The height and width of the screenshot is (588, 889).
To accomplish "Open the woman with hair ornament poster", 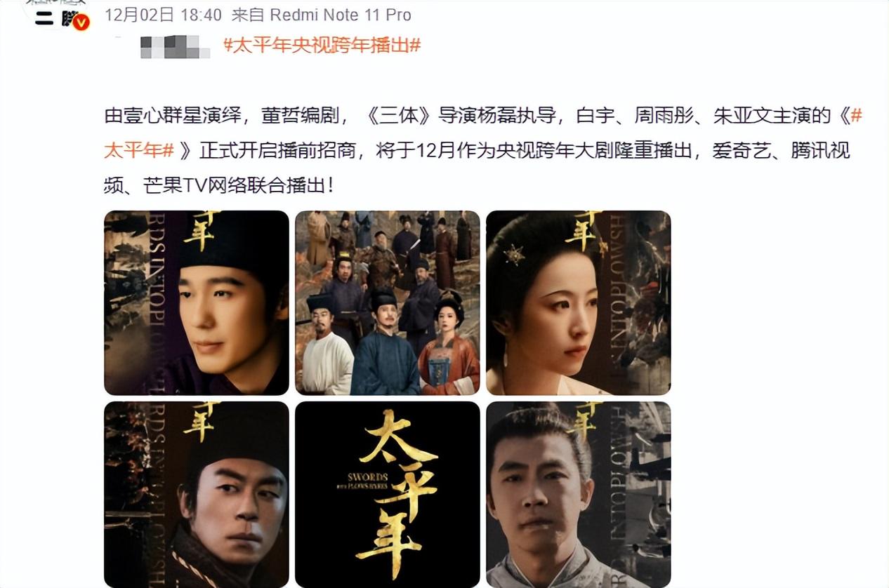I will click(x=579, y=302).
